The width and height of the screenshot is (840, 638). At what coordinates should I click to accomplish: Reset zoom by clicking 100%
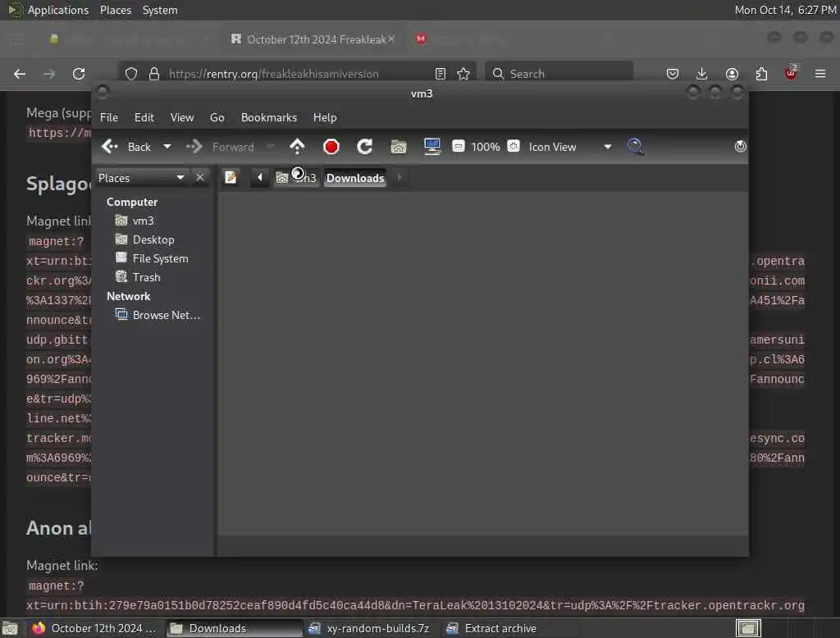pos(486,147)
